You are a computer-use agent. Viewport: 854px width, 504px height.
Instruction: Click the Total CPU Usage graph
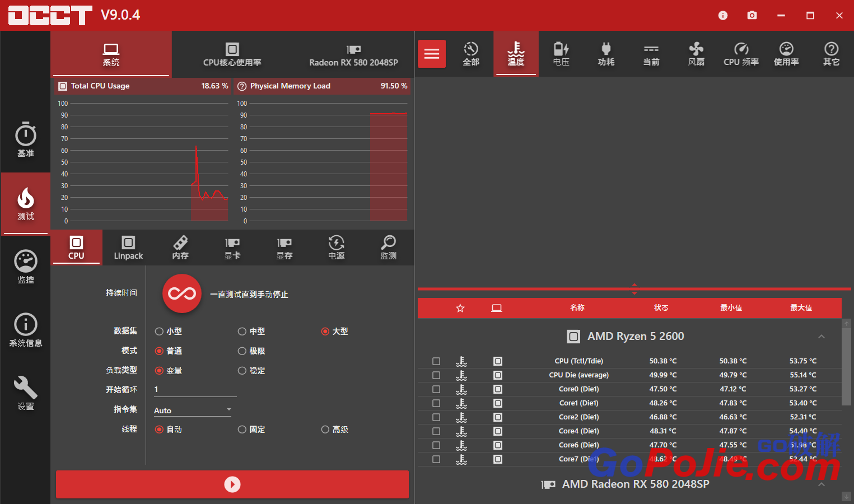143,162
